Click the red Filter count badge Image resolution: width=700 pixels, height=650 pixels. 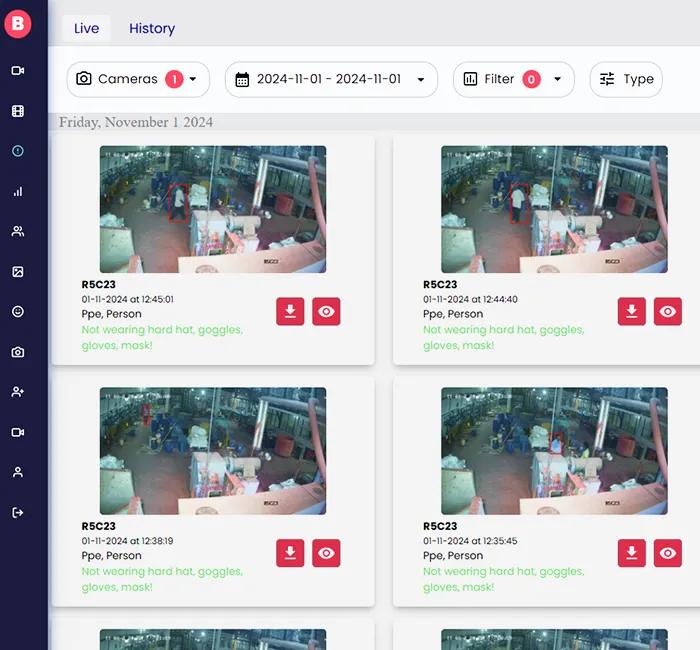click(531, 79)
